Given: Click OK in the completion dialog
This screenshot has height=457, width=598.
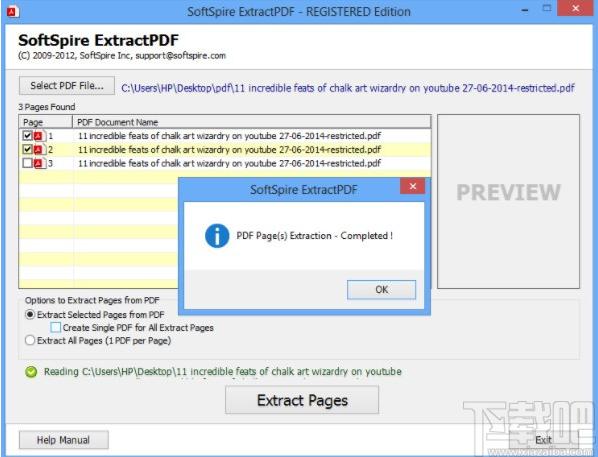Looking at the screenshot, I should click(x=381, y=290).
